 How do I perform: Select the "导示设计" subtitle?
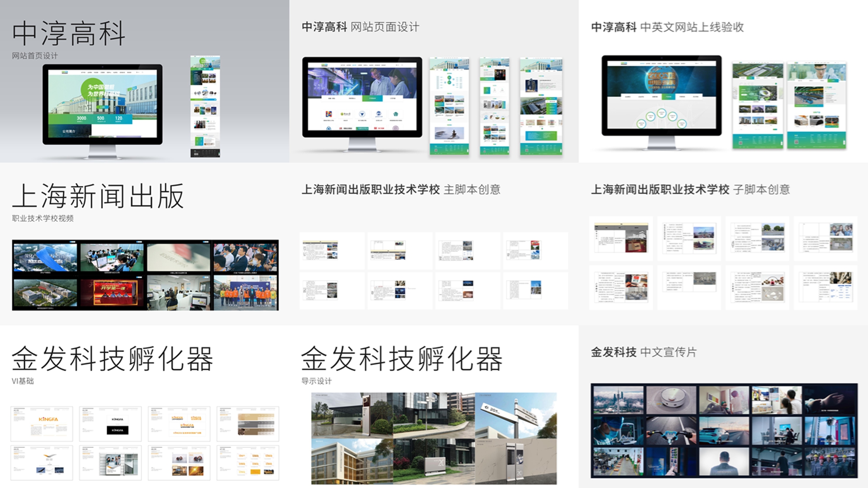point(316,381)
